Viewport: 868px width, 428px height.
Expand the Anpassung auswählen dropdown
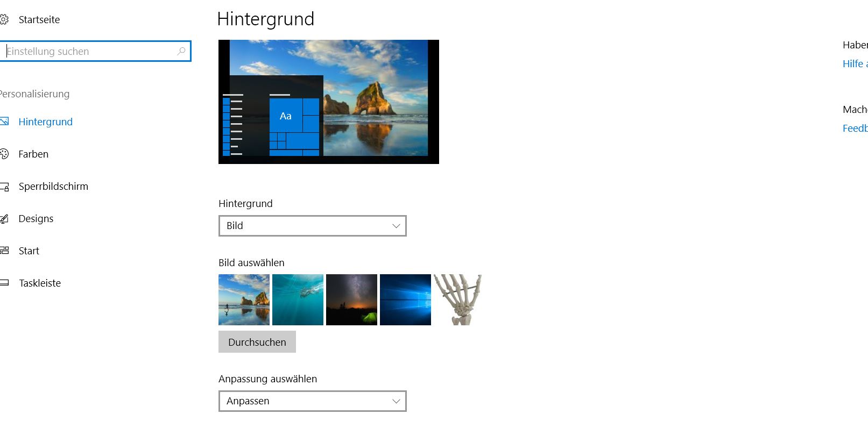click(313, 401)
